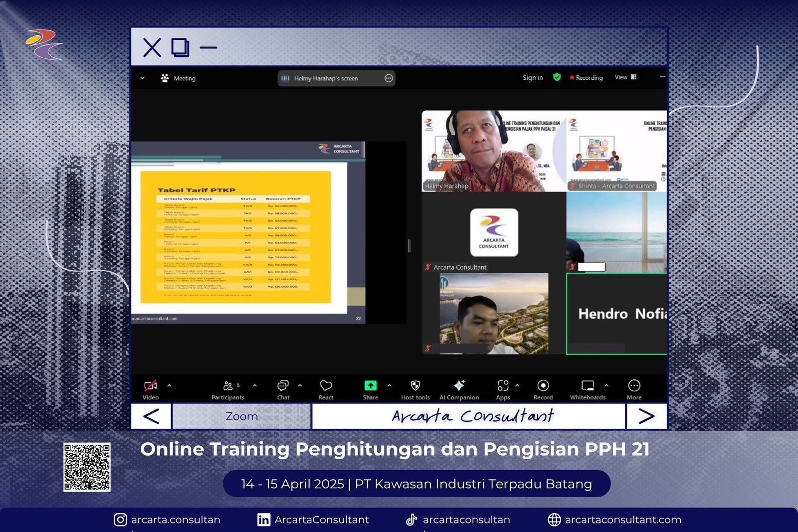798x532 pixels.
Task: Open the Apps icon
Action: pos(503,386)
